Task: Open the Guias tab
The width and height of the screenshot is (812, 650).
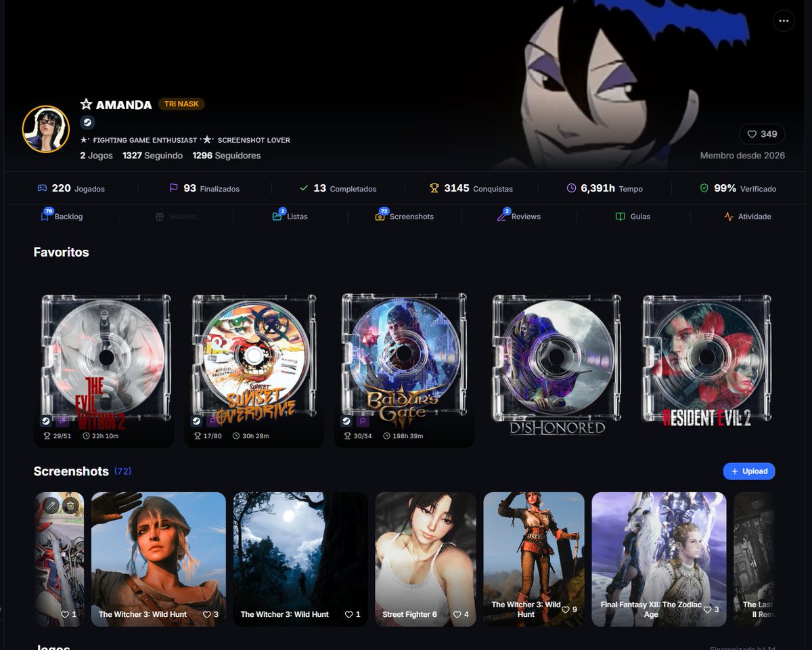Action: (633, 217)
